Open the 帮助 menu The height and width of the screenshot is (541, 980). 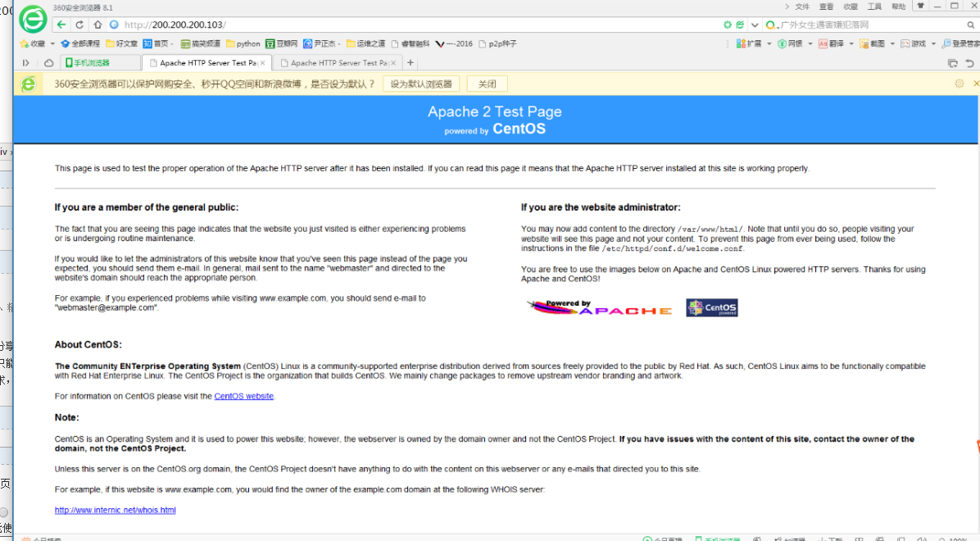899,7
